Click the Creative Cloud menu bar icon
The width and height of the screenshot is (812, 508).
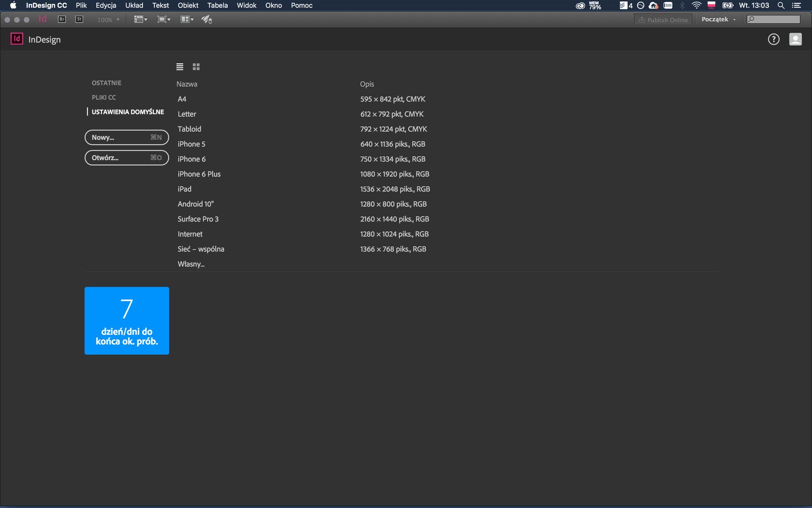580,6
